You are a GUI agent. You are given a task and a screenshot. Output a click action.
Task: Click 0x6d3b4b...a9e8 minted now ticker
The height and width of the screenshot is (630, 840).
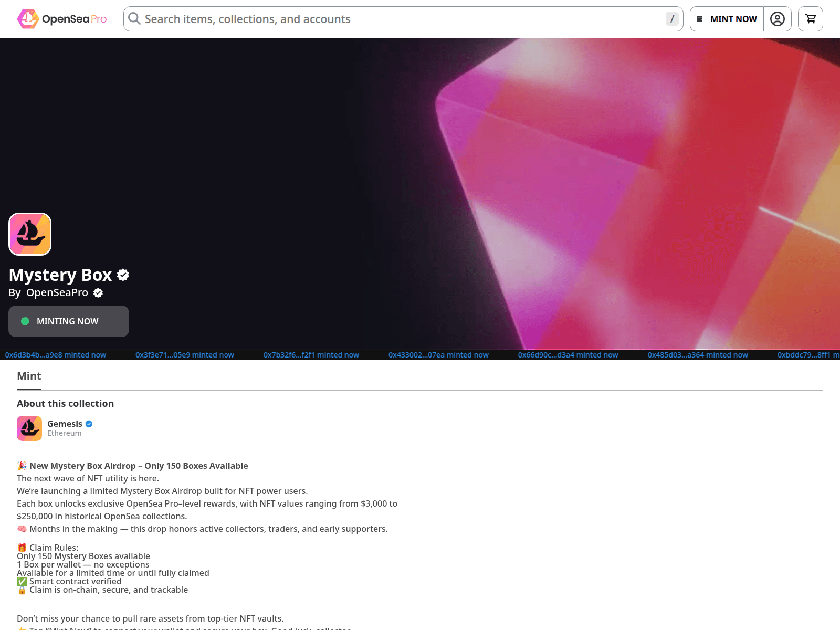pos(56,355)
